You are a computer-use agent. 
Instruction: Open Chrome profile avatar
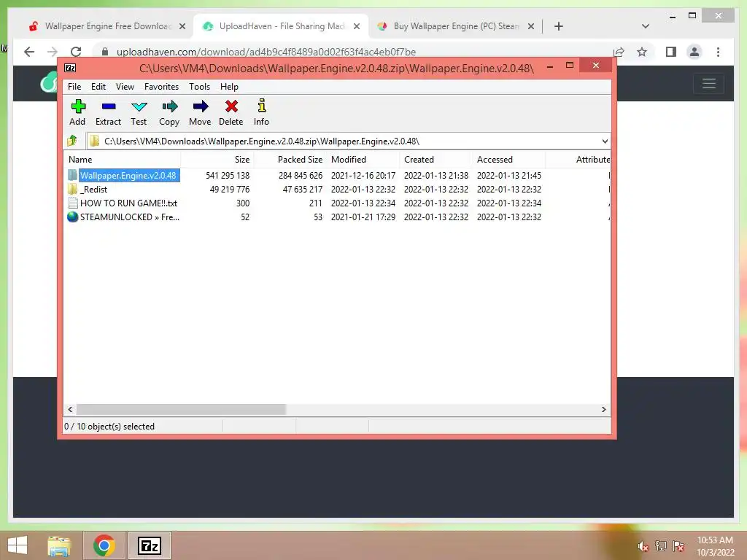[x=694, y=52]
